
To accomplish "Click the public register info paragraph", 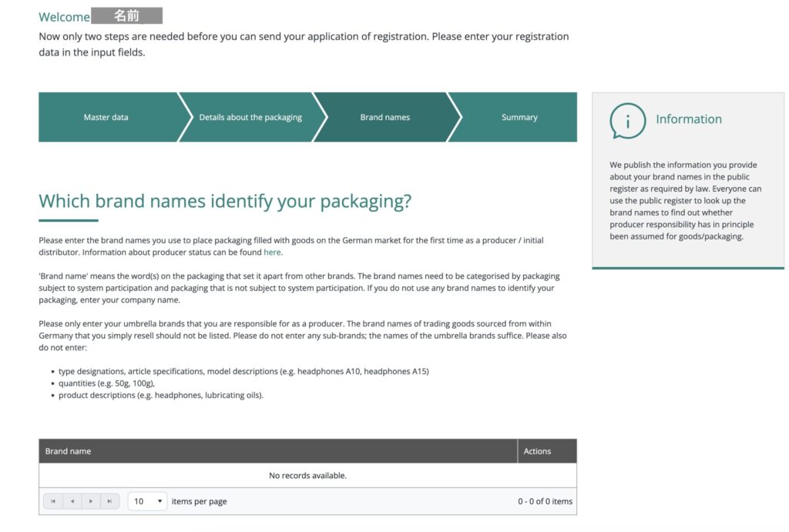I will pos(686,201).
